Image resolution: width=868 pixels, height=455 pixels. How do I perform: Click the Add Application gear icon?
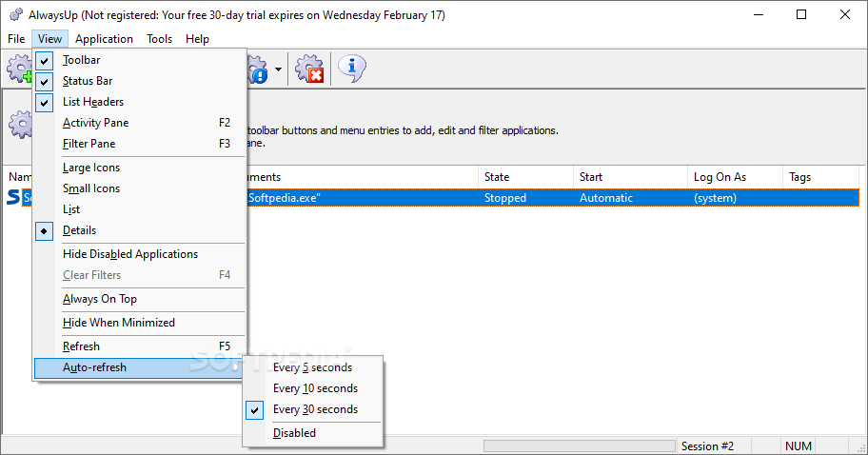click(x=19, y=69)
